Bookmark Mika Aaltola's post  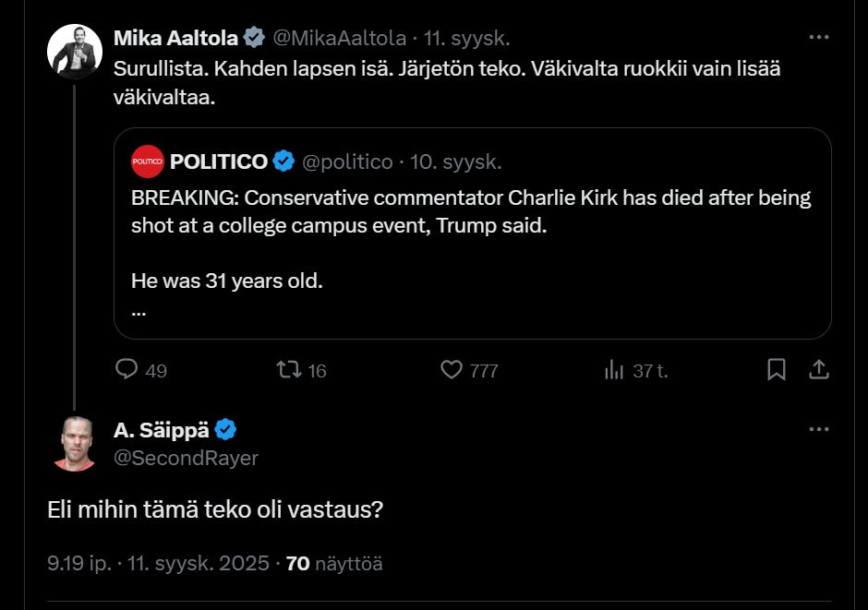tap(777, 370)
